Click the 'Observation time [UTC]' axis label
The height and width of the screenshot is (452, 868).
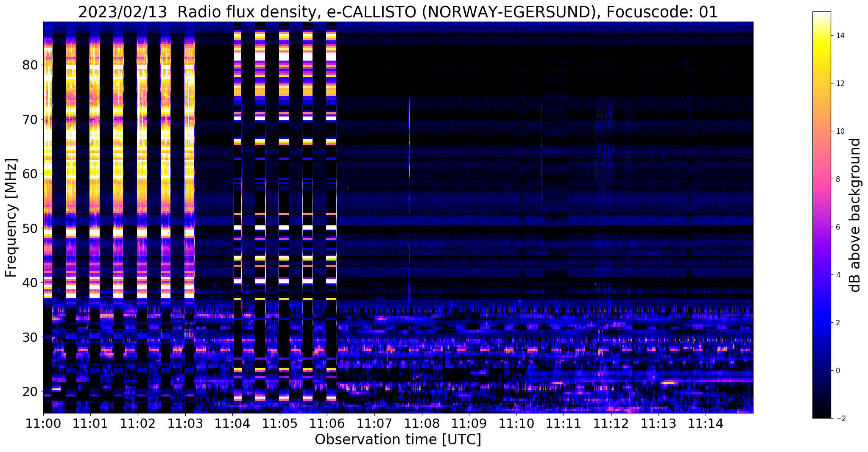398,440
